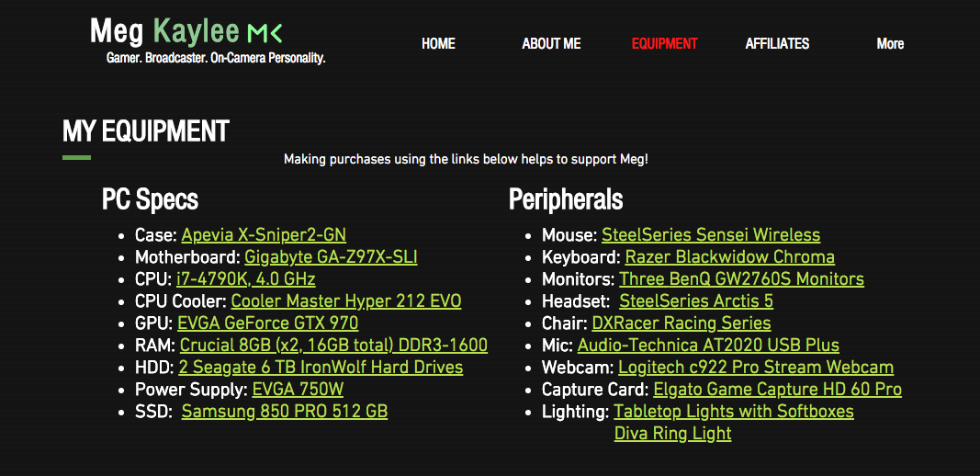The width and height of the screenshot is (980, 476).
Task: Open the Crucial 8GB DDR3-1600 RAM link
Action: 333,346
